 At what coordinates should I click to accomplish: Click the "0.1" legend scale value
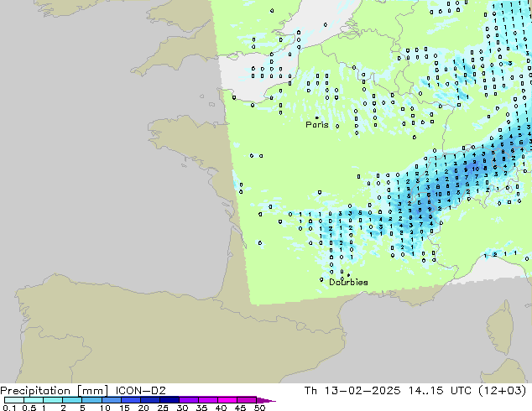point(9,408)
